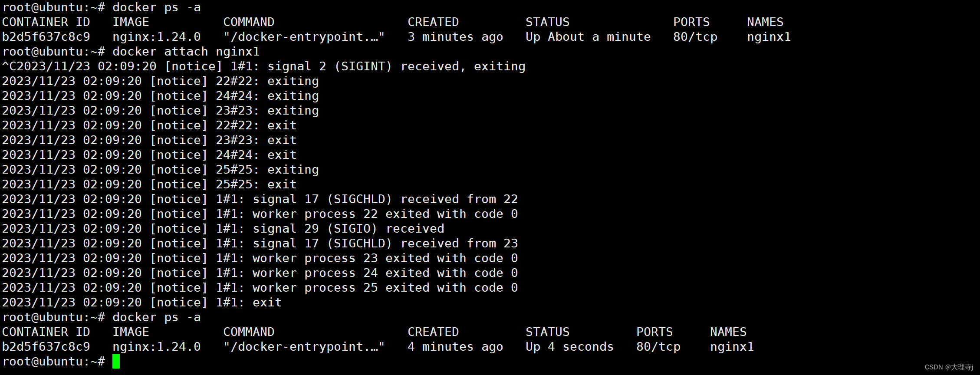
Task: Click the '23#23: exiting' log line
Action: pyautogui.click(x=161, y=111)
